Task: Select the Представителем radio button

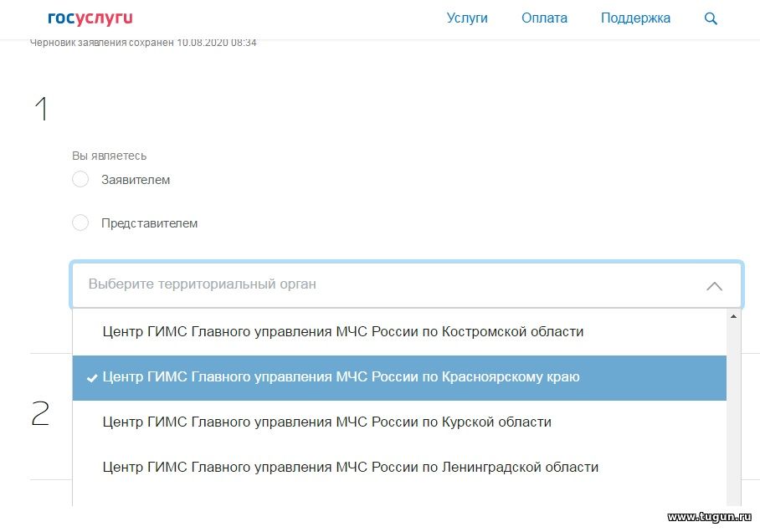Action: click(80, 223)
